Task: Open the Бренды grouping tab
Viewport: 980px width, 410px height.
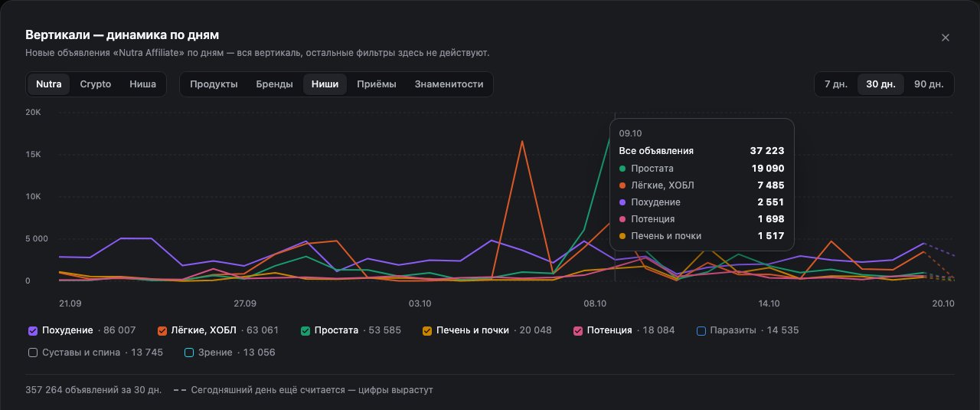Action: point(274,84)
